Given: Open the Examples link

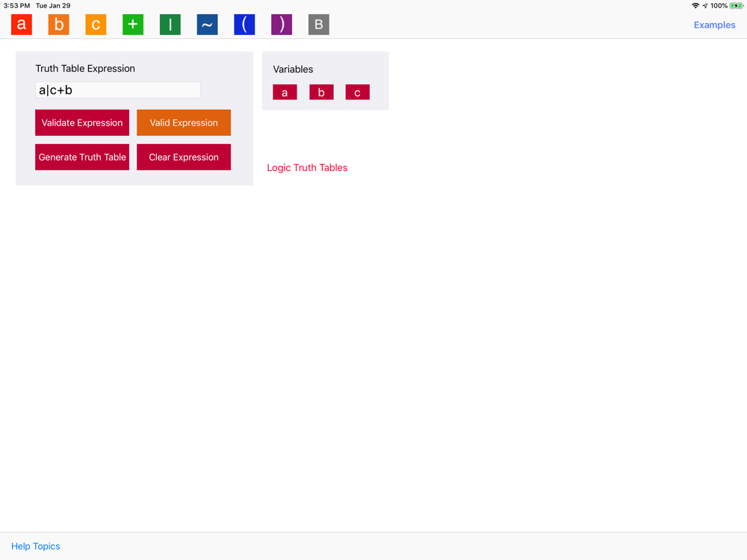Looking at the screenshot, I should 714,25.
